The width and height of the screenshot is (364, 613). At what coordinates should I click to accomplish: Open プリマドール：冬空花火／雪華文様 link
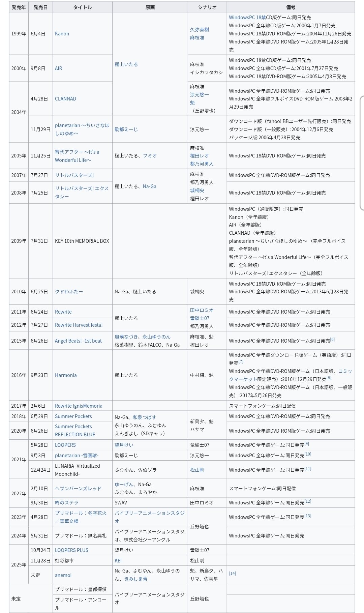coord(81,517)
